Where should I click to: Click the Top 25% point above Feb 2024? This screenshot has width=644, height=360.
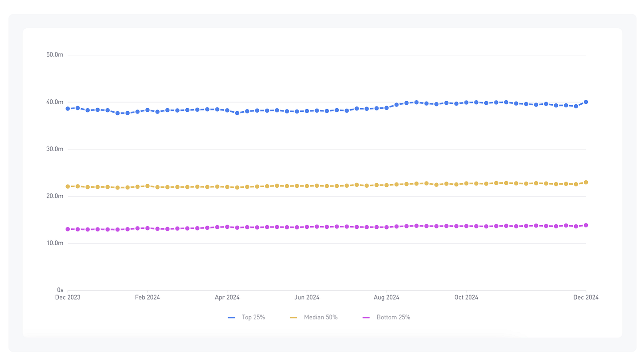point(147,110)
